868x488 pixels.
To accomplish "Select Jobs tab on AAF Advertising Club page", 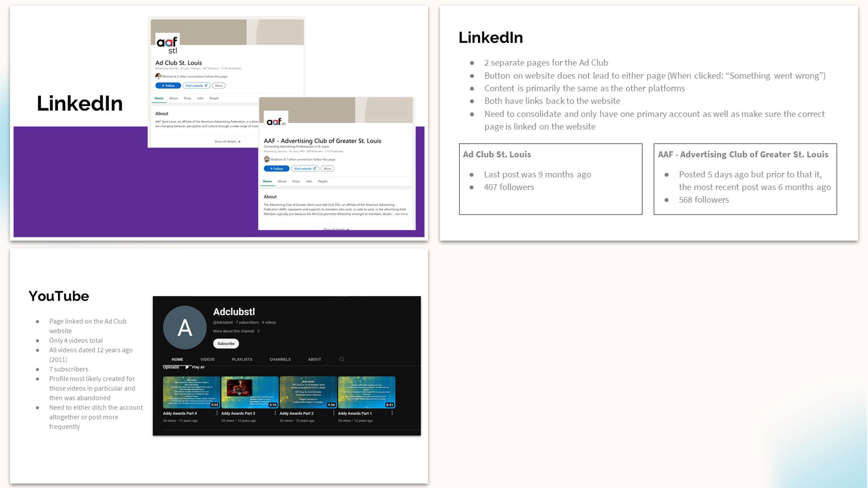I will 309,181.
